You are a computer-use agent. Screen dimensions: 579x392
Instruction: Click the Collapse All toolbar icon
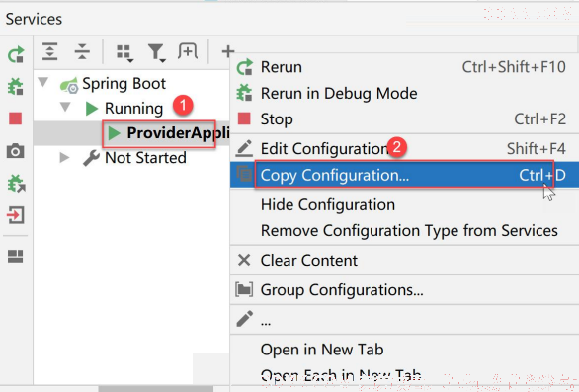point(82,51)
